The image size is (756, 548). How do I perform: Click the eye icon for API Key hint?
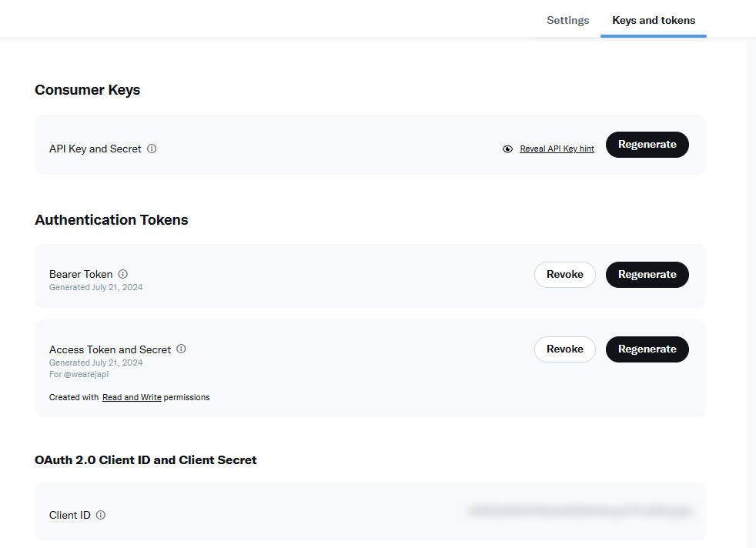click(507, 149)
